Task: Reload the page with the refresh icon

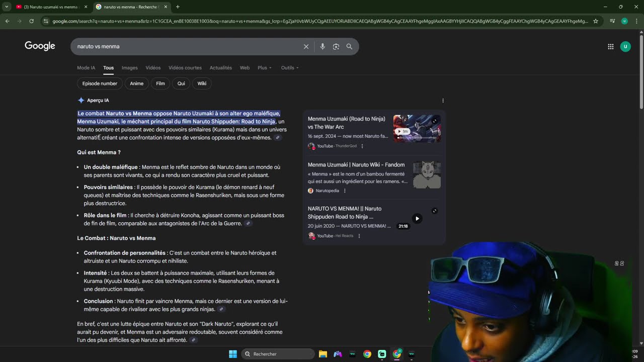Action: tap(31, 21)
